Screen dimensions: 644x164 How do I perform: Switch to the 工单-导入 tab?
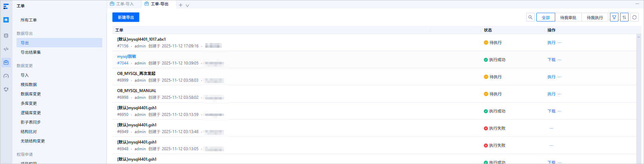[122, 4]
